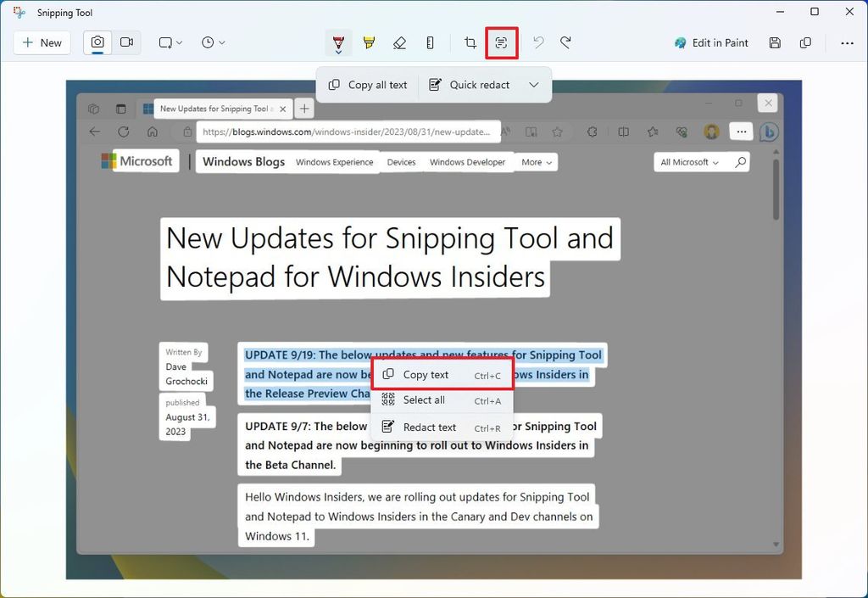
Task: Expand the All Microsoft dropdown
Action: click(690, 162)
